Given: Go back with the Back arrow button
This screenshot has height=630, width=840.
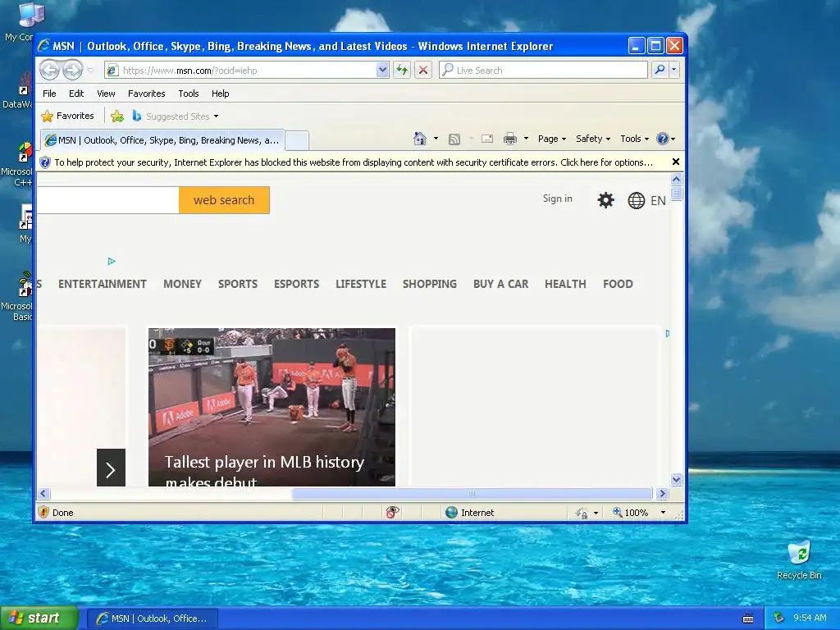Looking at the screenshot, I should 50,70.
